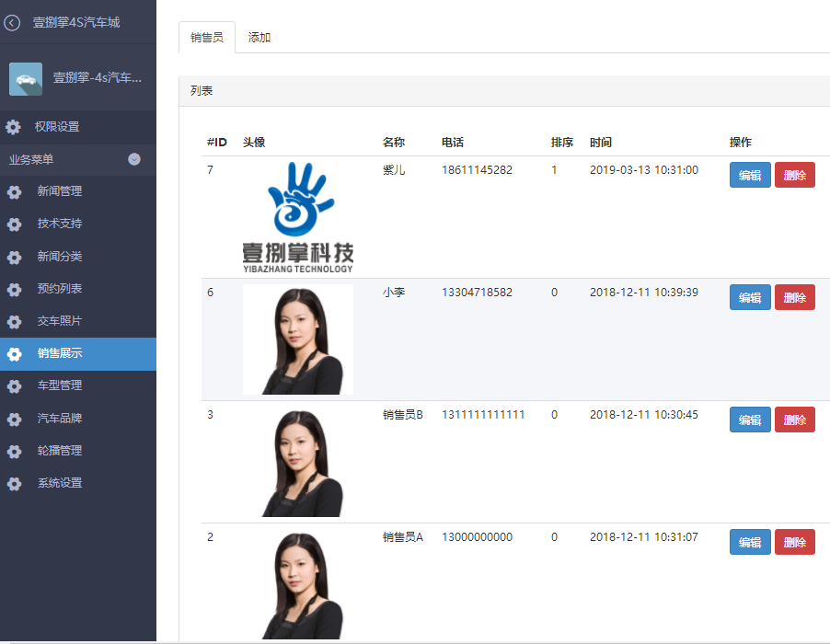Click 小李's portrait photo
Screen dimensions: 830x644
pyautogui.click(x=298, y=339)
